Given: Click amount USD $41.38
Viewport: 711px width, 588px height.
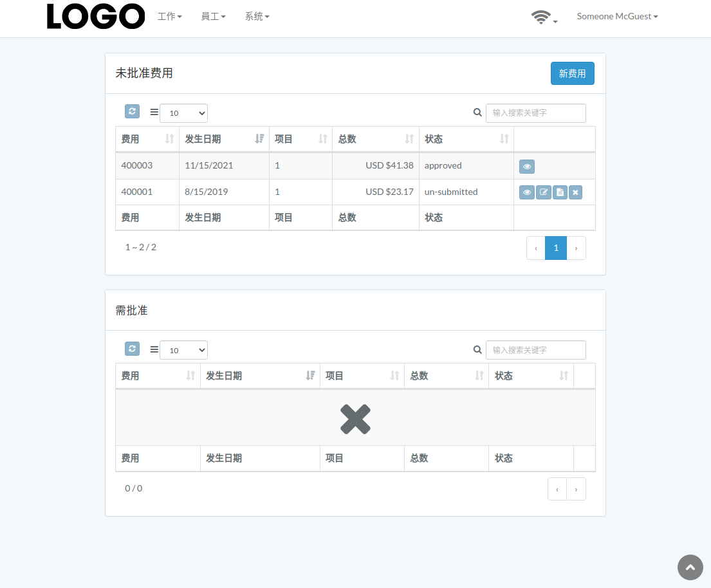Looking at the screenshot, I should pos(389,165).
